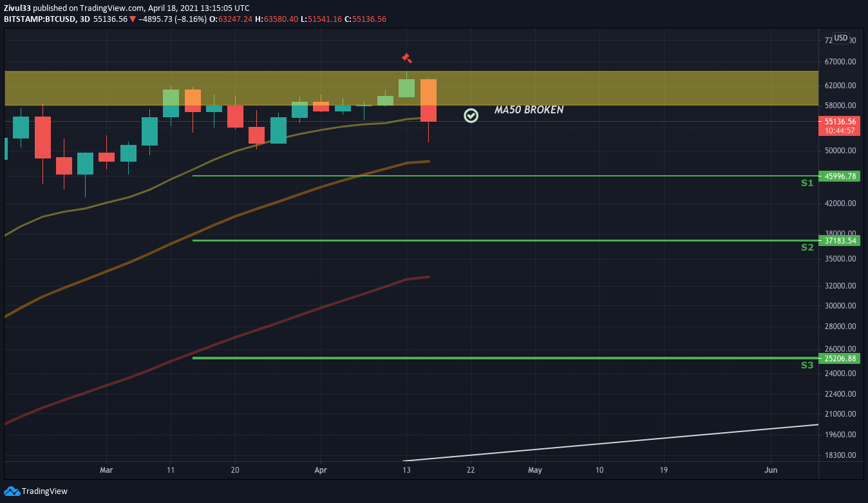Click the 10:44:57 bar countdown

pyautogui.click(x=840, y=131)
